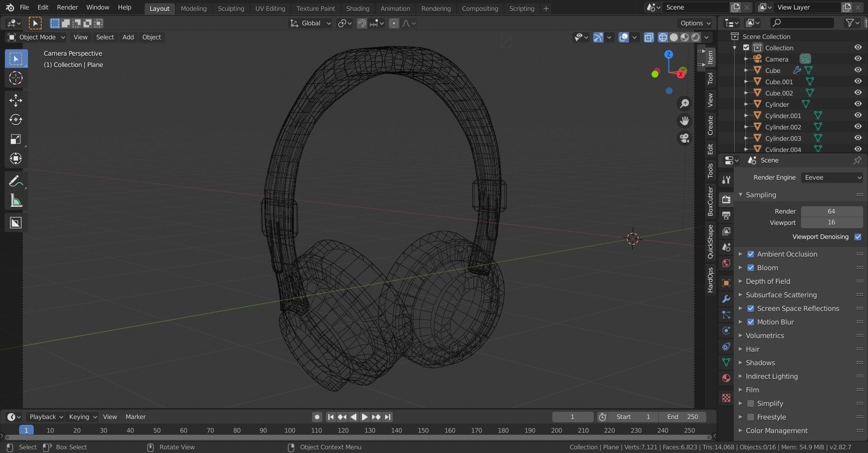Open the Texture properties checker icon

click(x=726, y=398)
